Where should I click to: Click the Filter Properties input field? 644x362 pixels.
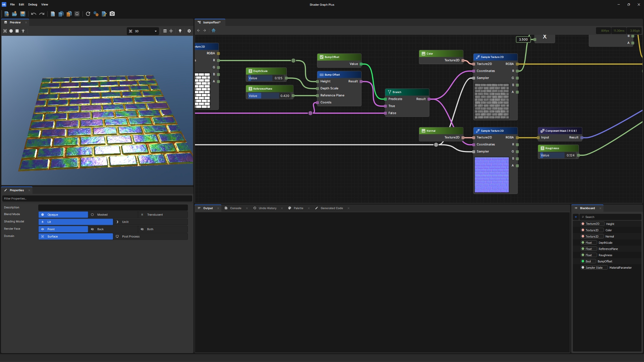pos(97,198)
